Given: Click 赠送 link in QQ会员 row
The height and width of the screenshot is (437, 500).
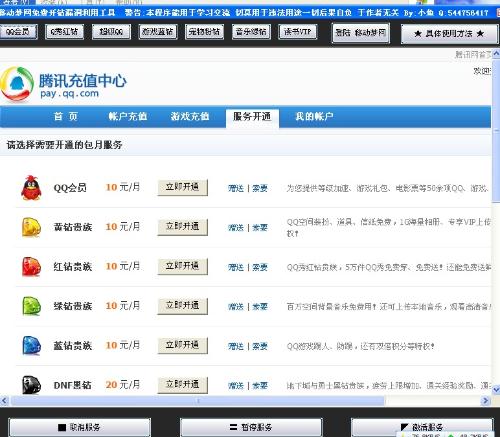Looking at the screenshot, I should (236, 188).
